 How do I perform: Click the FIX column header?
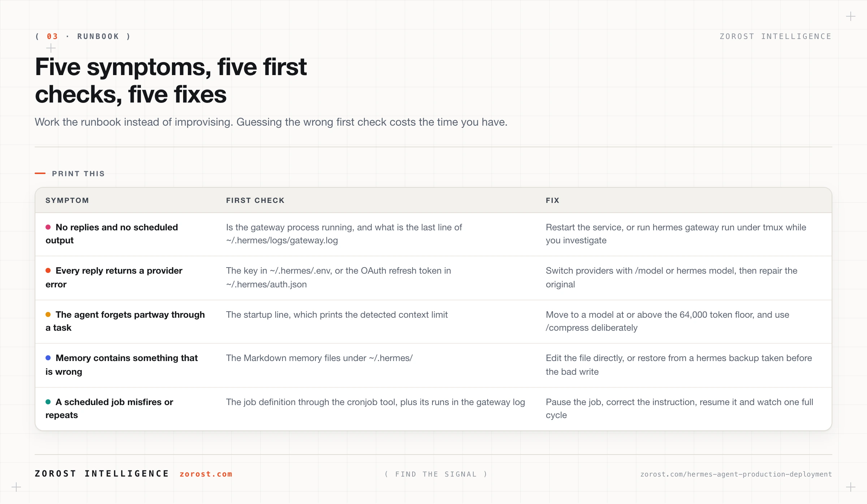point(553,200)
